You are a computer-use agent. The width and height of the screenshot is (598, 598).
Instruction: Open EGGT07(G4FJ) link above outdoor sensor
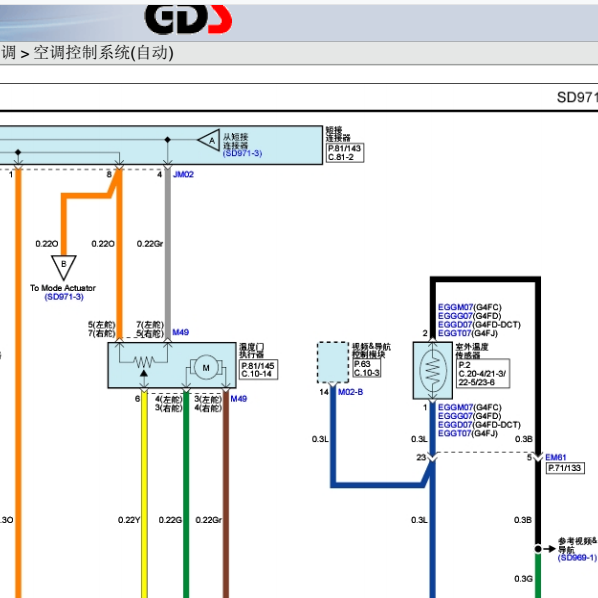[x=468, y=333]
